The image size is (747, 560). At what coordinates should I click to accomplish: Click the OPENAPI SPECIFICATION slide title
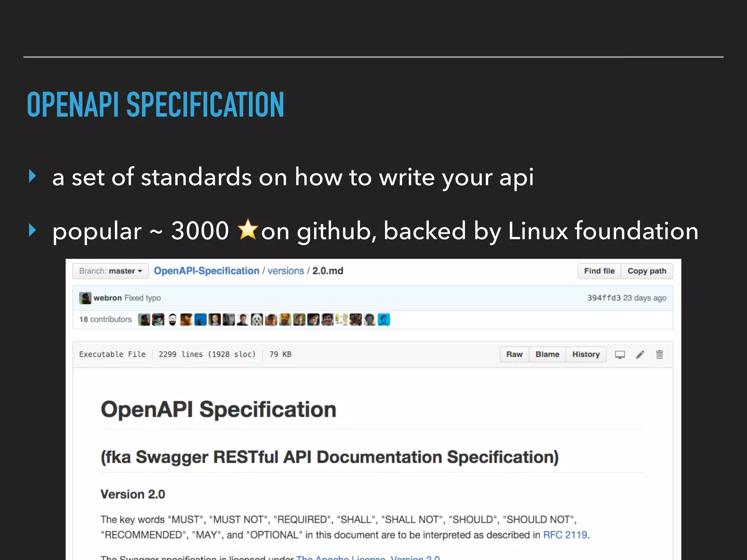tap(155, 105)
